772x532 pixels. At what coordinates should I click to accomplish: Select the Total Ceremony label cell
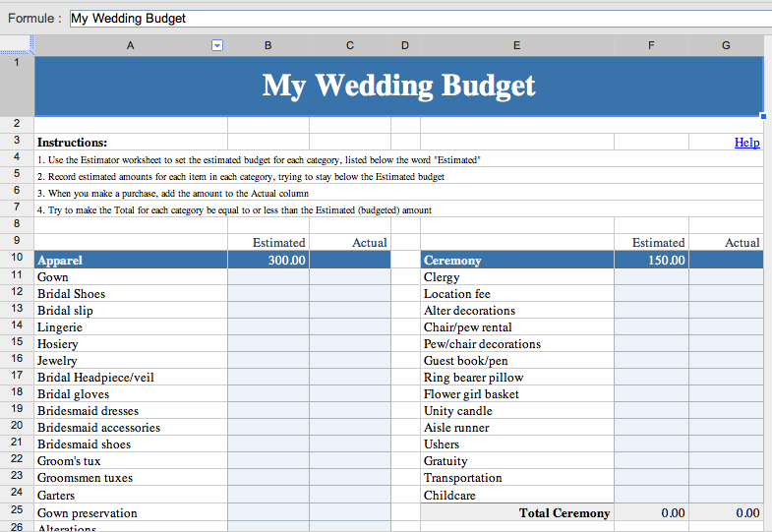coord(517,513)
